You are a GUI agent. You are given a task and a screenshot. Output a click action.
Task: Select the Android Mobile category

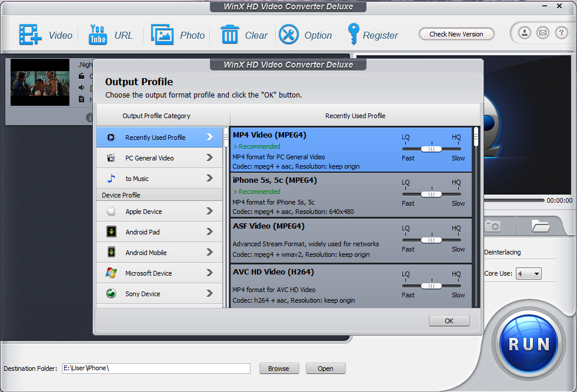coord(146,253)
